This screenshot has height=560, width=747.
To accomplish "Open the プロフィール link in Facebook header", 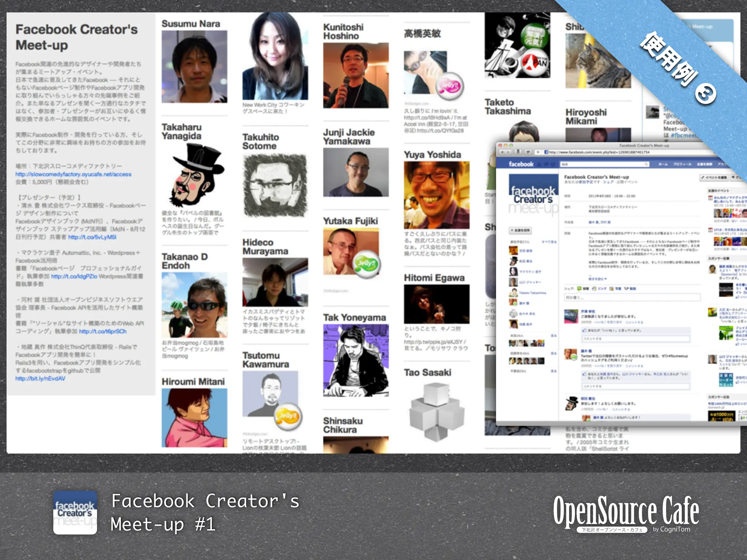I will (x=682, y=164).
